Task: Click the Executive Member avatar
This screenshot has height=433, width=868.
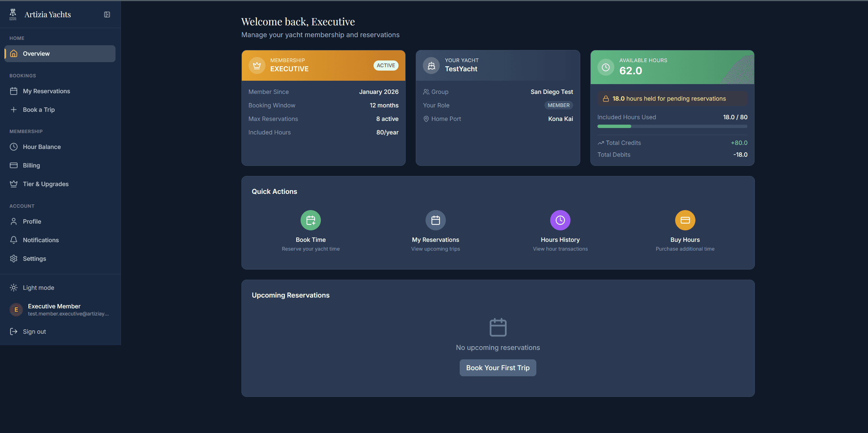Action: [16, 309]
